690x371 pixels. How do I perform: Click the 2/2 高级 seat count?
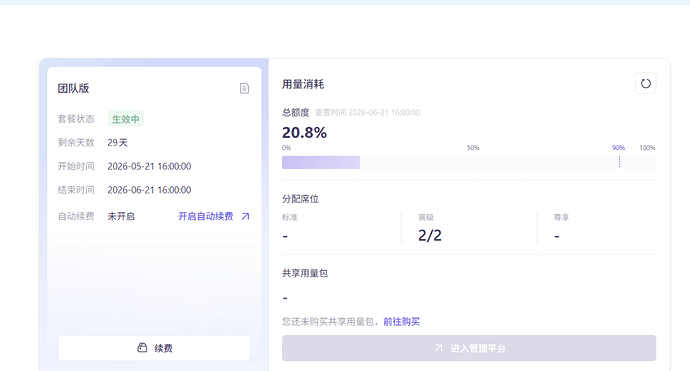tap(429, 235)
